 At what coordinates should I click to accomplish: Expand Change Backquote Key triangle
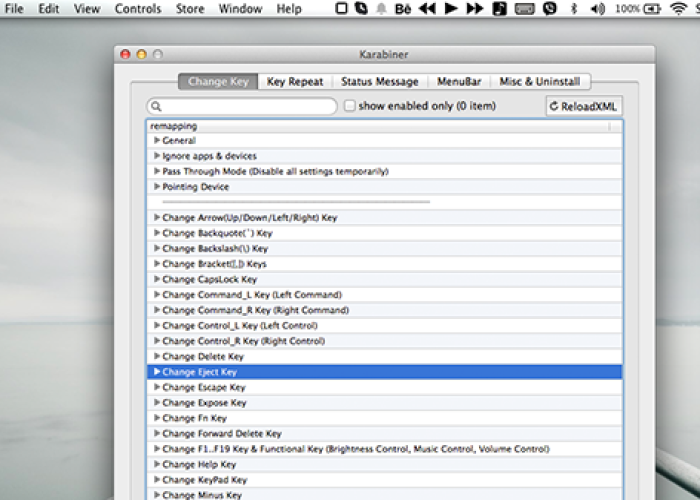click(157, 233)
